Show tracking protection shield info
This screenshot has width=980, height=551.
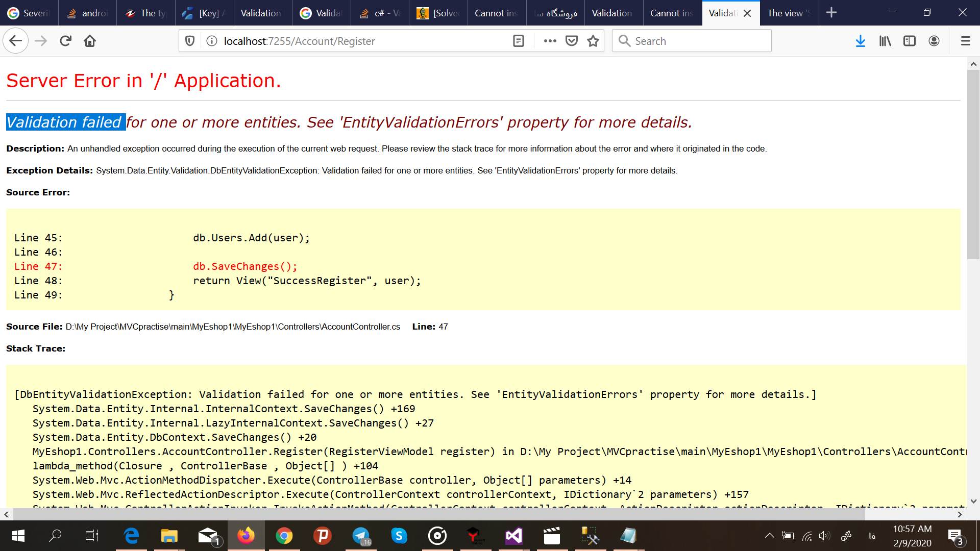tap(190, 41)
